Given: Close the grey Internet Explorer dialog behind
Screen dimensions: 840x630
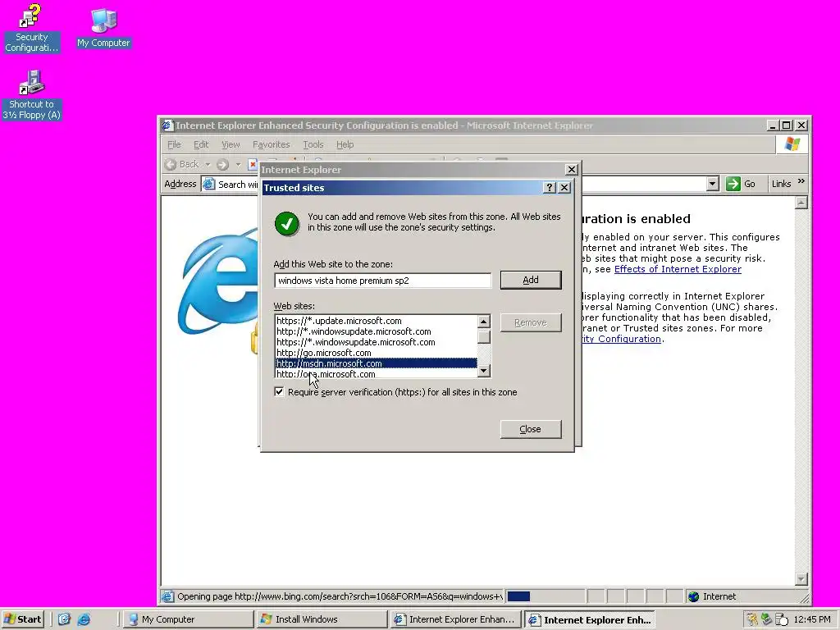Looking at the screenshot, I should tap(572, 169).
